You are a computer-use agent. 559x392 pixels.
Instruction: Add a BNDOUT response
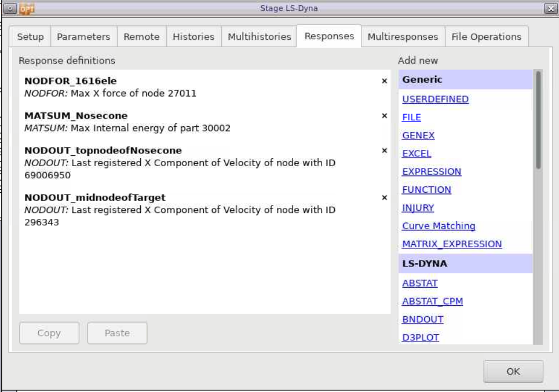423,319
